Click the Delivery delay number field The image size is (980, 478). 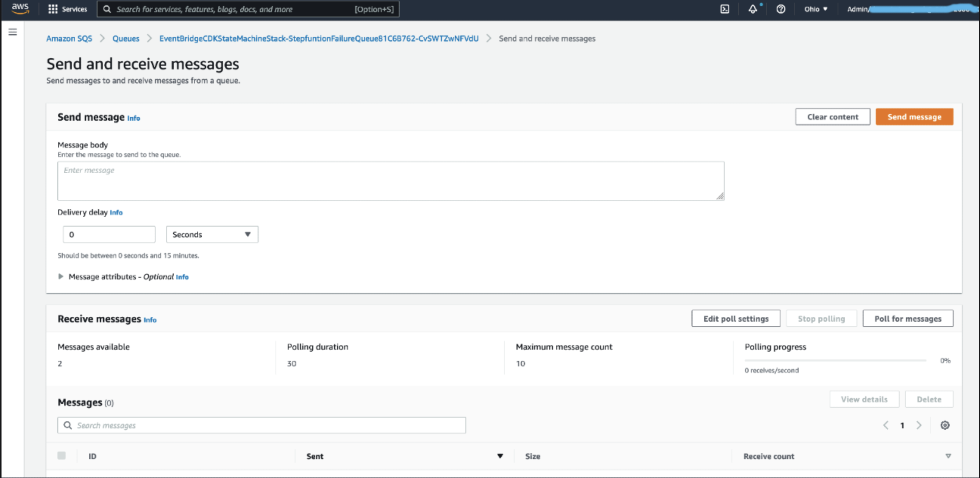109,234
